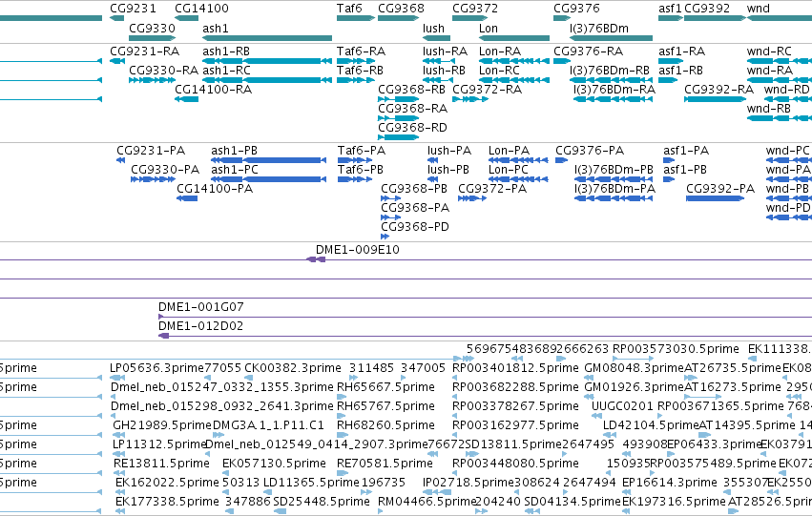The image size is (812, 516).
Task: Select transcript lush-RB
Action: point(444,71)
